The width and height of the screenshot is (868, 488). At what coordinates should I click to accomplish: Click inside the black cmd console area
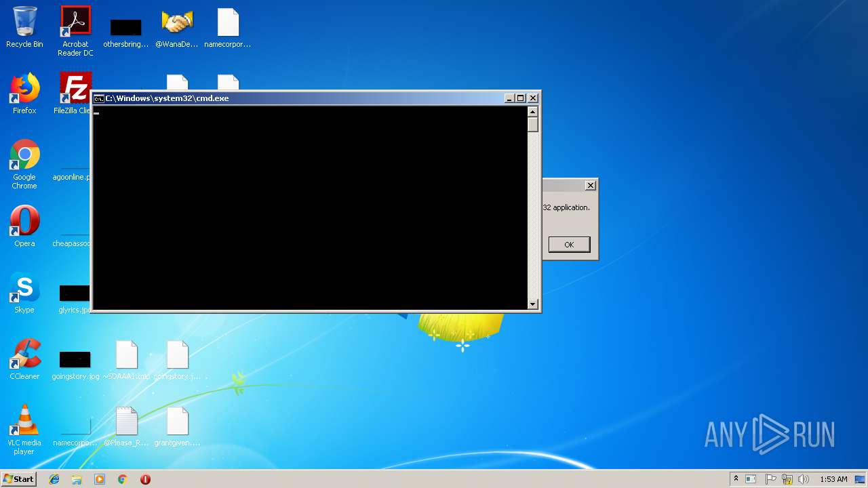(x=310, y=207)
